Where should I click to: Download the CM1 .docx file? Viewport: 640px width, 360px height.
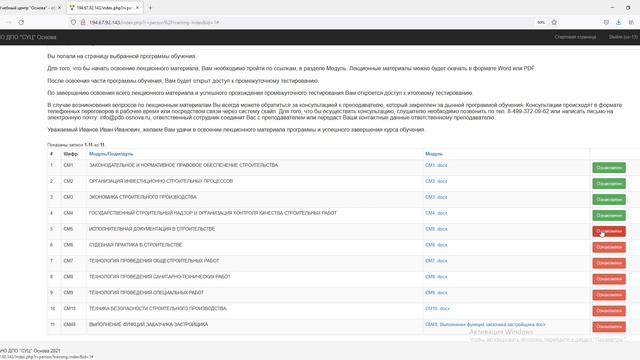(436, 165)
